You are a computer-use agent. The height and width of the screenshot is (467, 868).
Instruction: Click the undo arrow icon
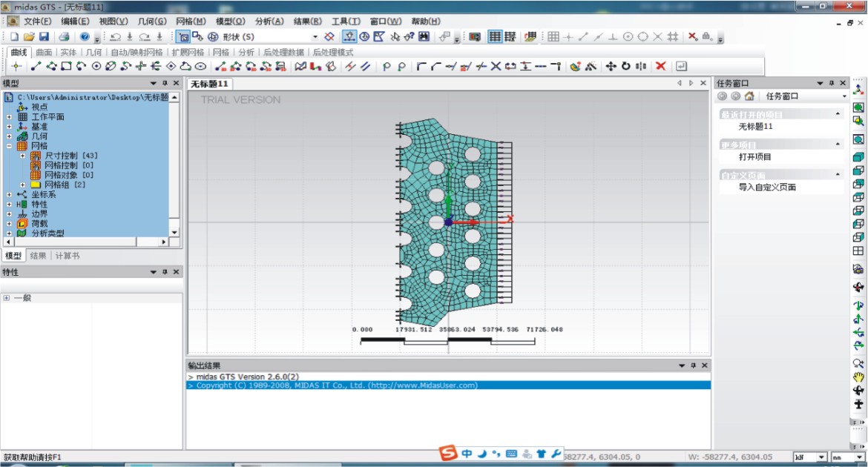click(115, 36)
